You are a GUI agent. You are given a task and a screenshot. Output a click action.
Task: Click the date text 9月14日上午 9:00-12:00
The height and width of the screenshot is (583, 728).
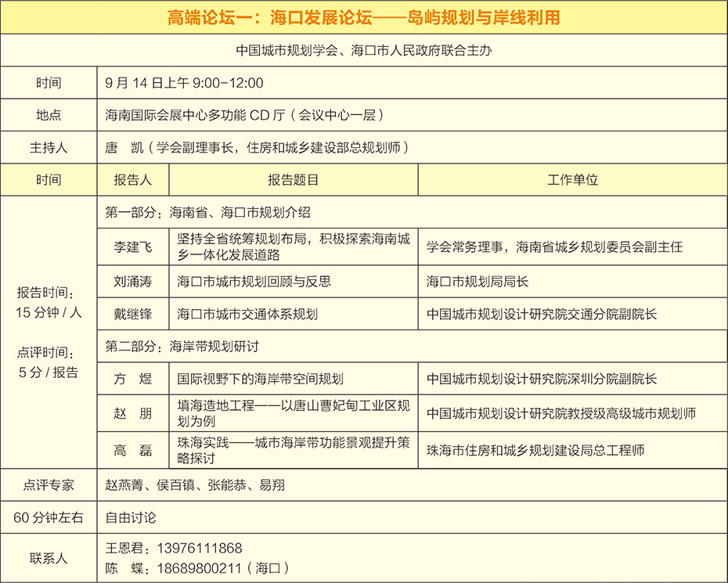click(x=185, y=83)
